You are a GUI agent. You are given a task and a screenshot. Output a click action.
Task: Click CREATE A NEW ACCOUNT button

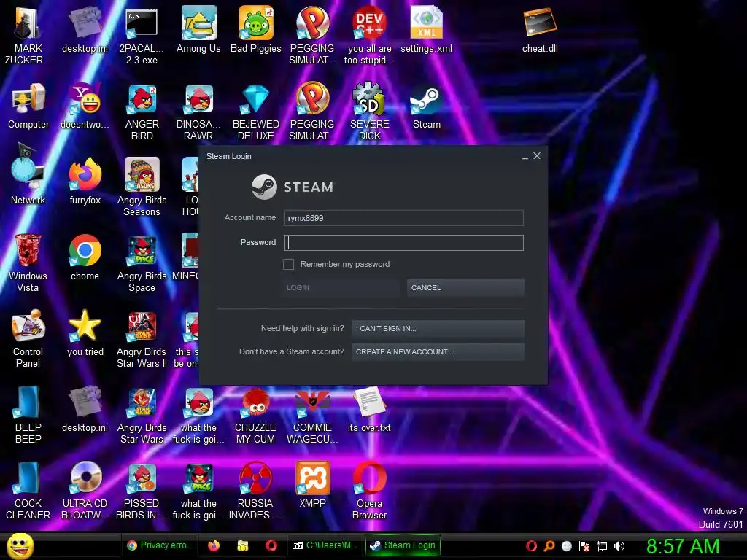coord(438,352)
